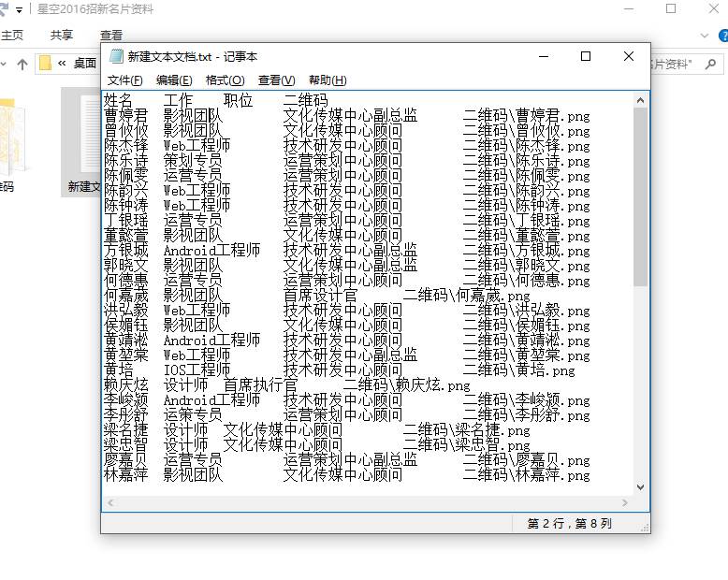Click the vertical scrollbar down arrow in Notepad

(x=641, y=487)
